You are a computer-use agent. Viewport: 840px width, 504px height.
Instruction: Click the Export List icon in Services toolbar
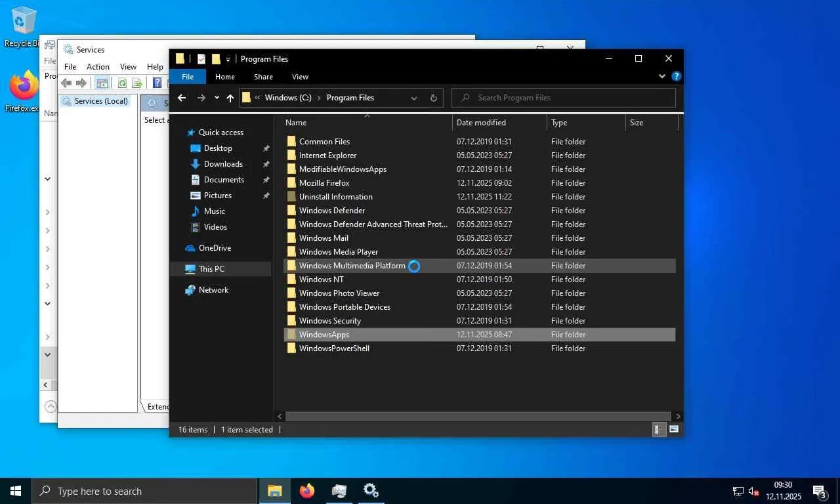tap(137, 83)
